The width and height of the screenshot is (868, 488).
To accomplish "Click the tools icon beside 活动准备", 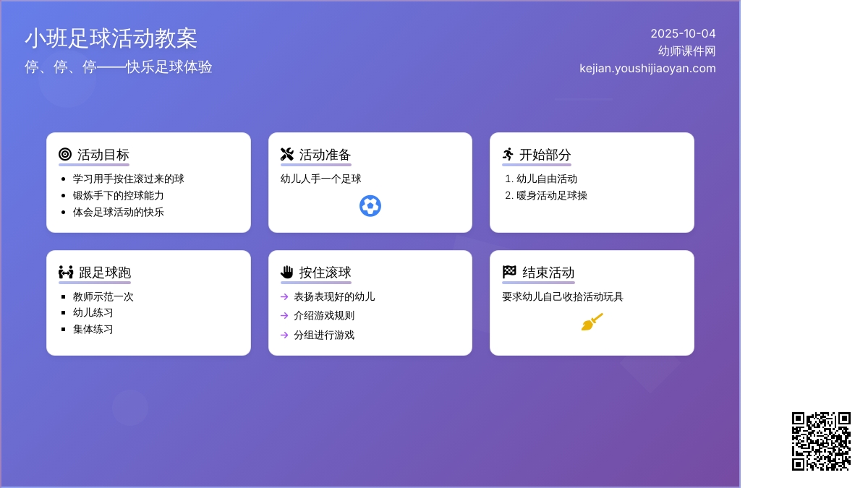I will point(287,154).
